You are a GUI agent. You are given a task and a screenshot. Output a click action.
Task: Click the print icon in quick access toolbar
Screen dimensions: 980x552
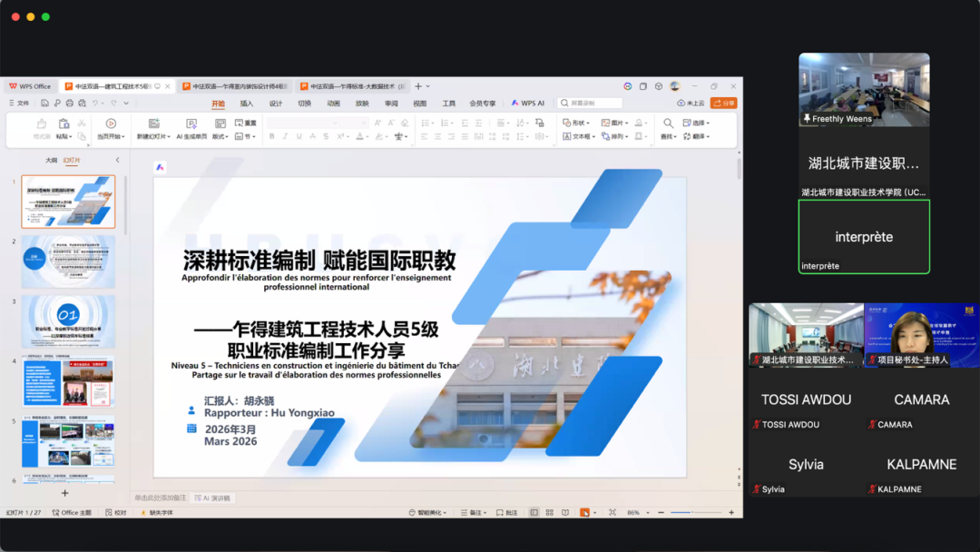[70, 103]
